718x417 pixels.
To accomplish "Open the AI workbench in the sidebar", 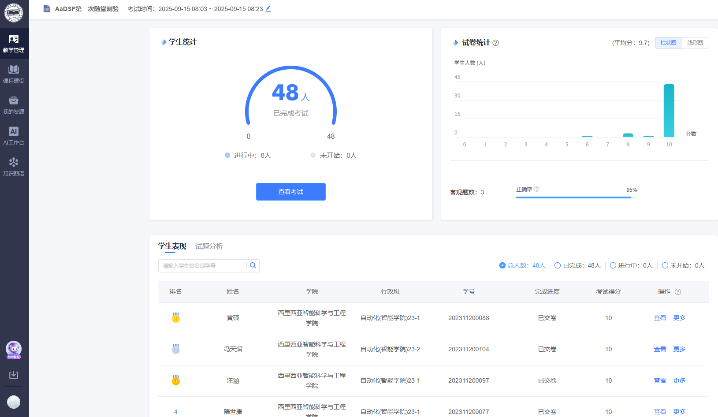I will 13,135.
